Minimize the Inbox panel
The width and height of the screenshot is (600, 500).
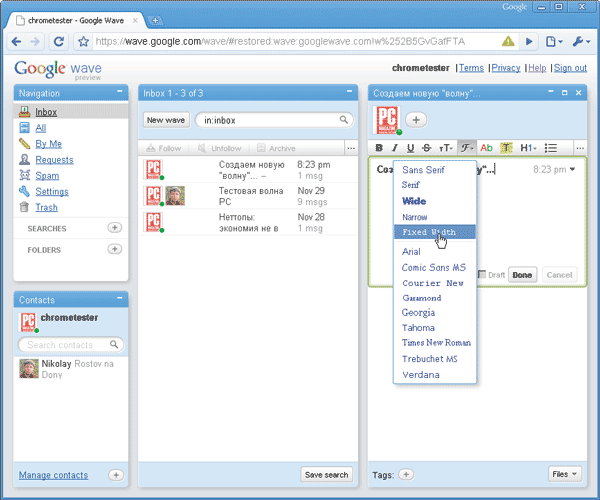(x=349, y=92)
